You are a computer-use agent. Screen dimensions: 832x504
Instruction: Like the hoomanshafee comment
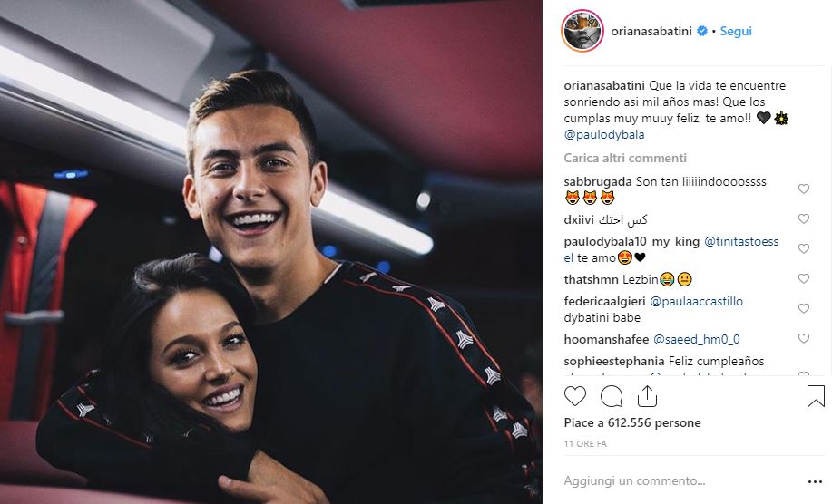(803, 339)
